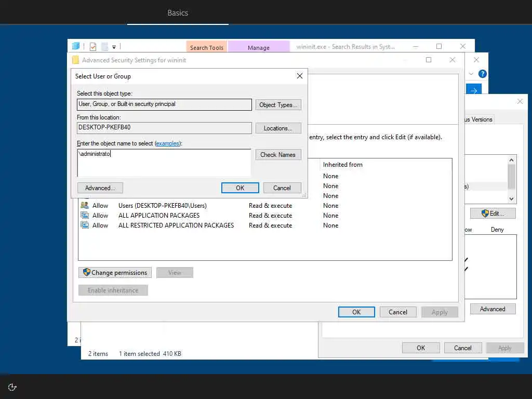Click OK in the Properties window
This screenshot has height=399, width=532.
point(421,348)
